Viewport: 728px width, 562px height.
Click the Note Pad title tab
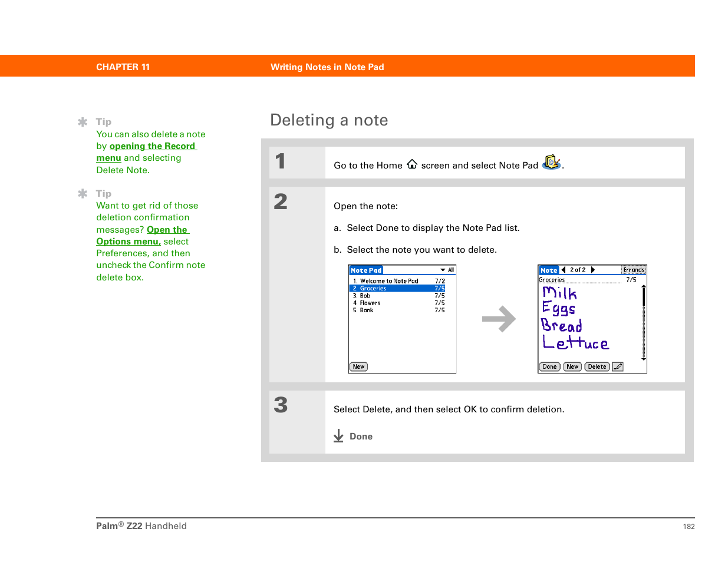point(366,270)
